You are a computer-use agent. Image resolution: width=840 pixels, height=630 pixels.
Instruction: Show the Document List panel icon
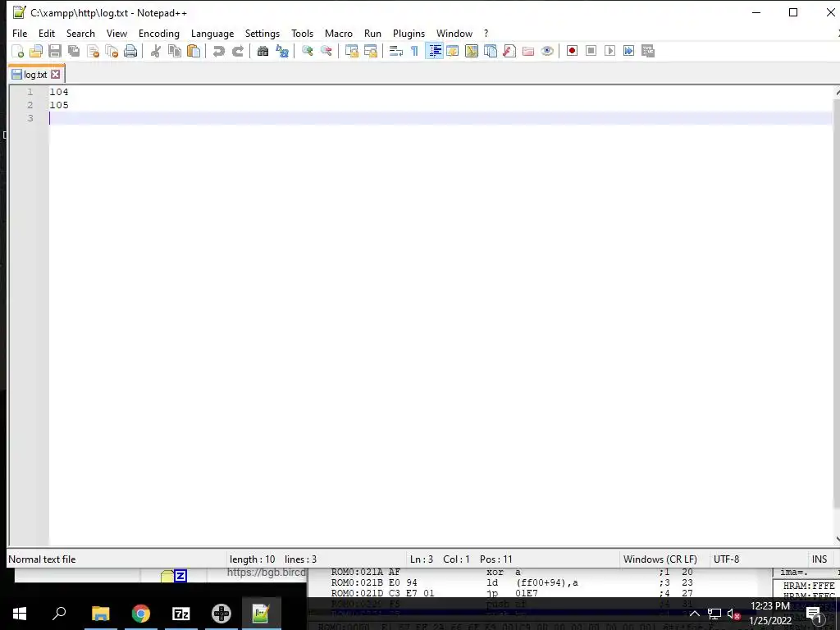point(491,51)
